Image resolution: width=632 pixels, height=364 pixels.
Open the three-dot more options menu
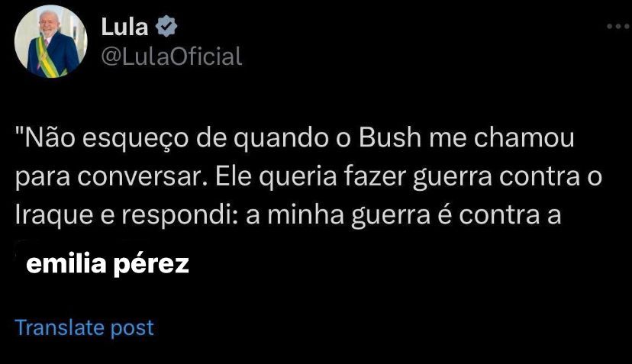click(619, 27)
